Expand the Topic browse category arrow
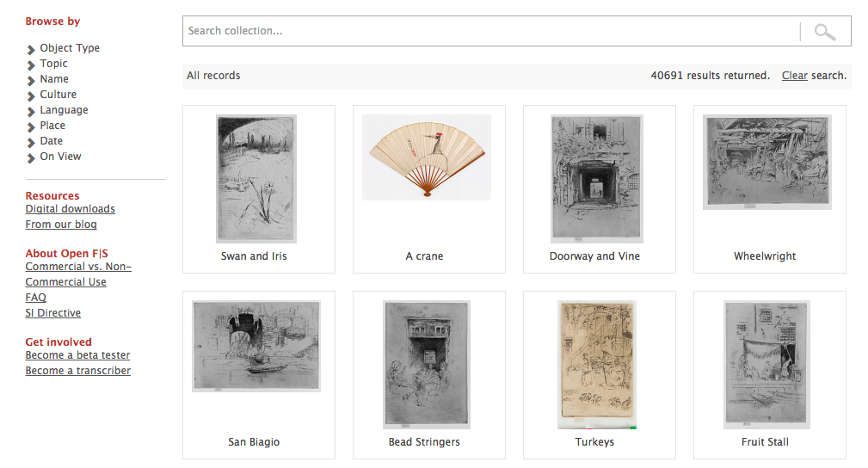 point(32,65)
